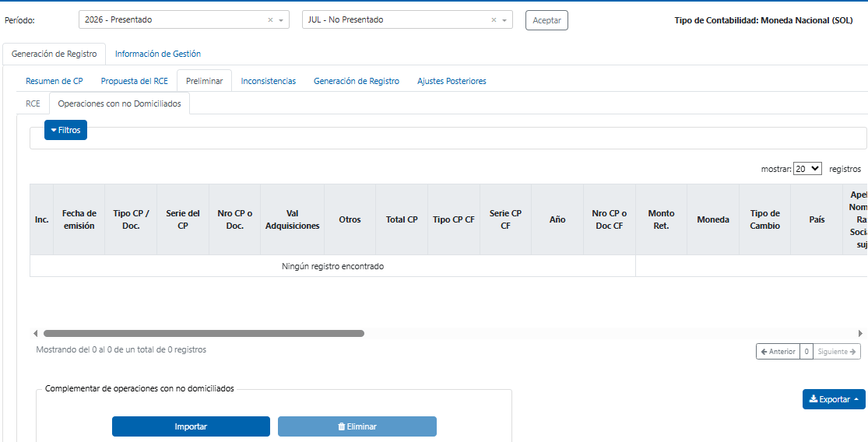Image resolution: width=868 pixels, height=442 pixels.
Task: Open the year period dropdown arrow
Action: (281, 20)
